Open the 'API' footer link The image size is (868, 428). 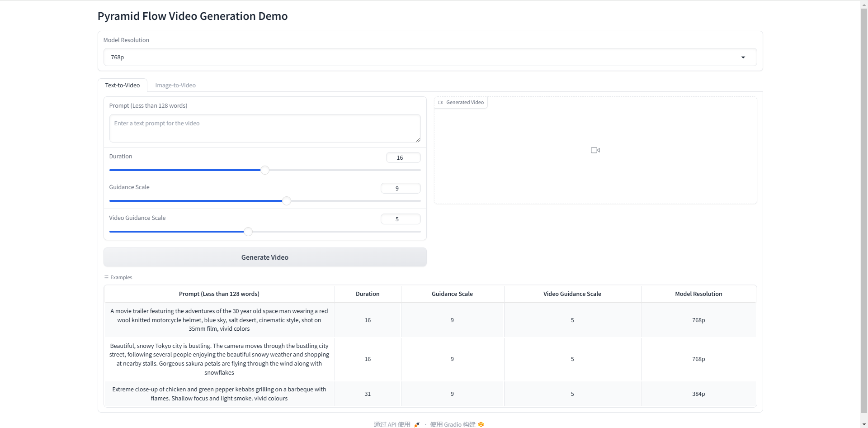392,424
